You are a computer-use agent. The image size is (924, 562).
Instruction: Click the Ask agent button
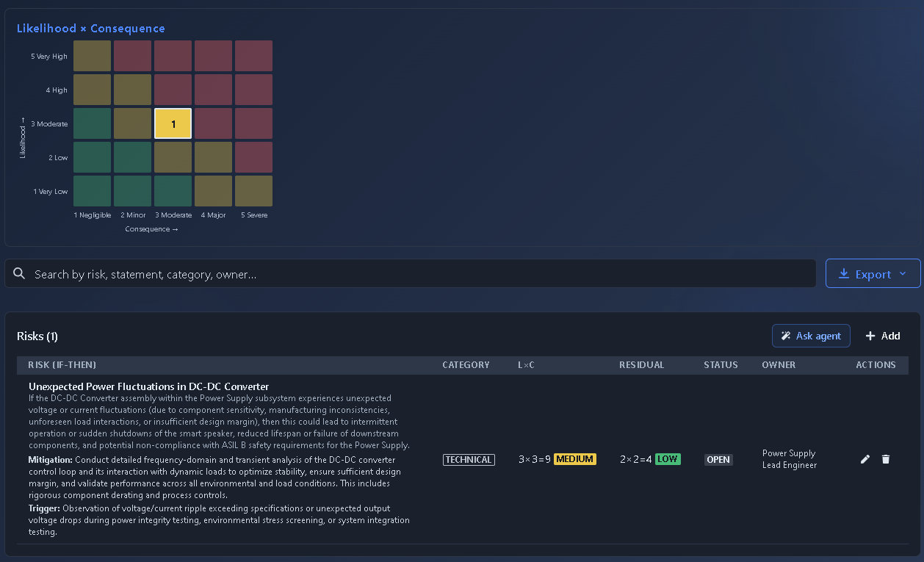coord(811,336)
